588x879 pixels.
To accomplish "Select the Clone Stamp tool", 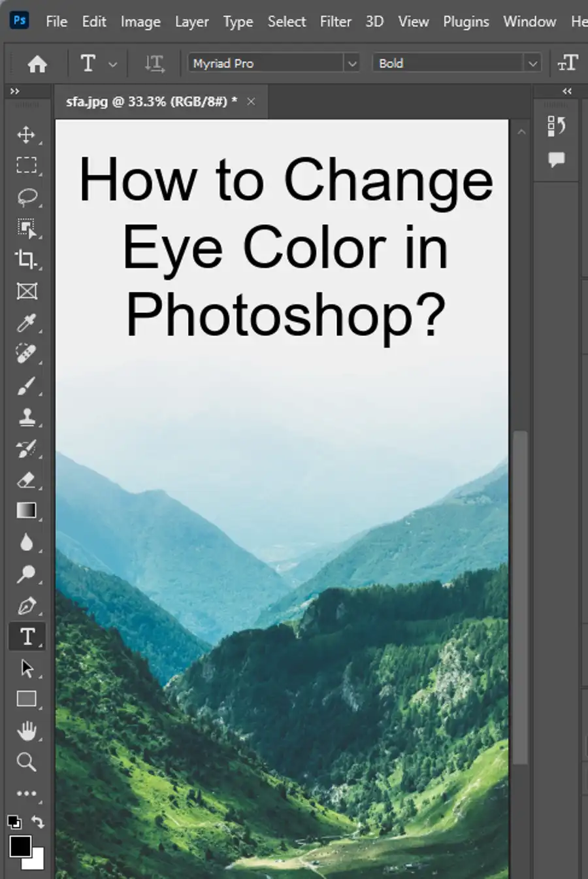I will click(26, 417).
